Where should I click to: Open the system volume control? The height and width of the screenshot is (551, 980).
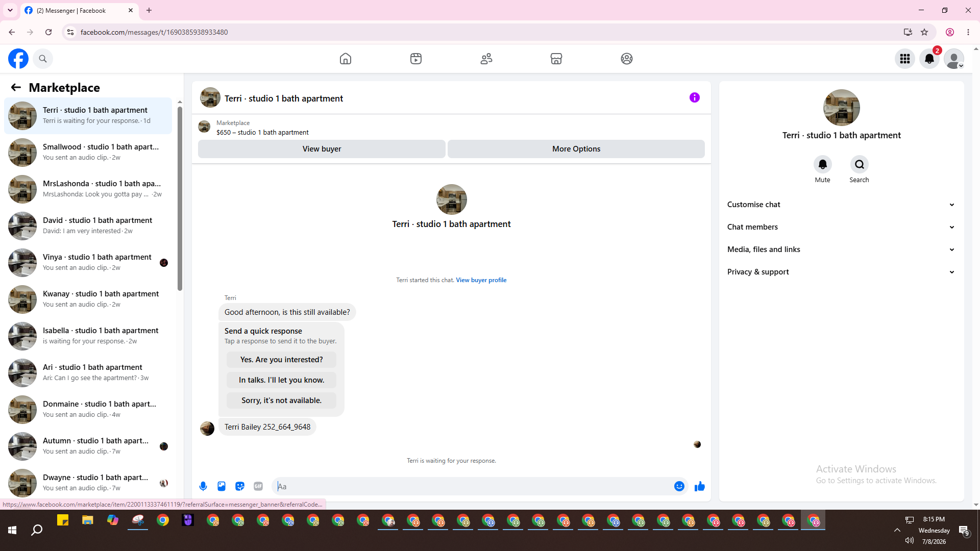[910, 541]
